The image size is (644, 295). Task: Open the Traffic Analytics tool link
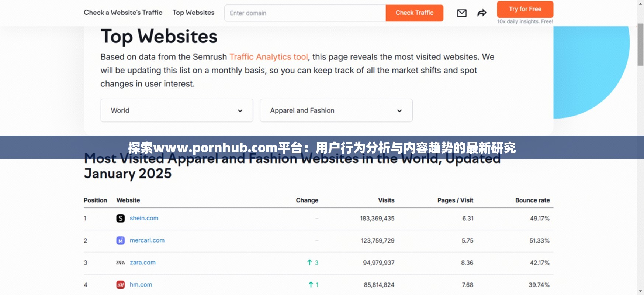269,57
